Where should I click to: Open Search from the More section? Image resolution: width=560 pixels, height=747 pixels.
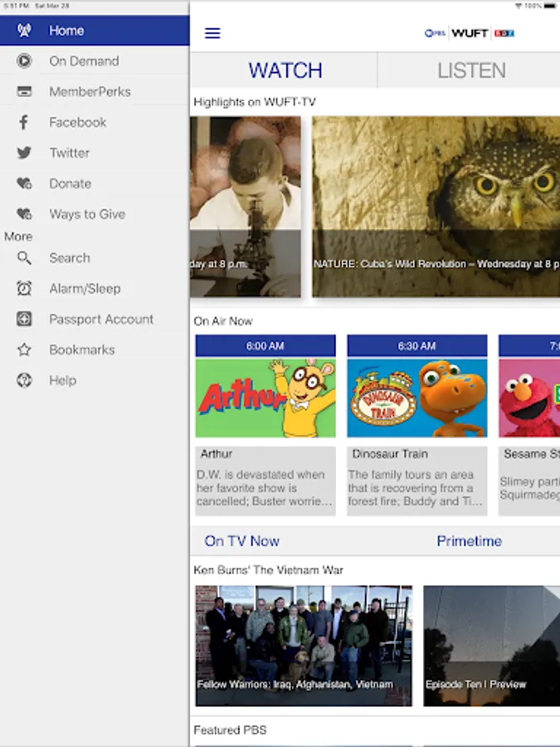95,258
